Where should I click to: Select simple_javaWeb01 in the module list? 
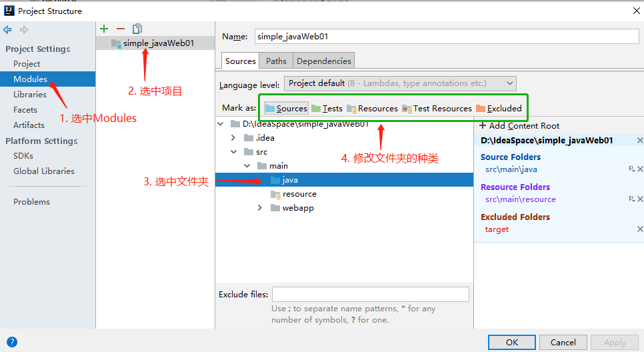[x=155, y=43]
